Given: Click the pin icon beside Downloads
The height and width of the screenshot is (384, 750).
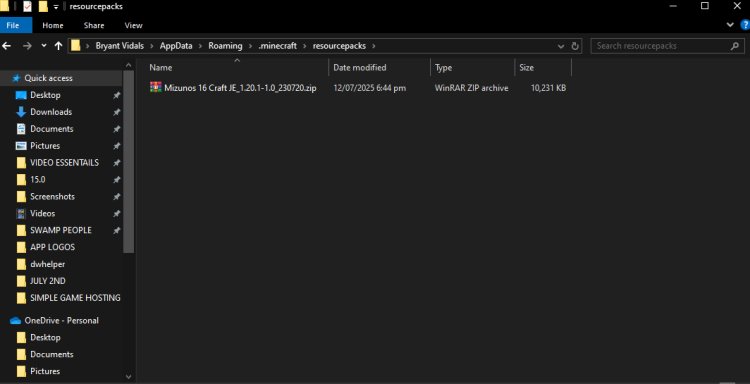Looking at the screenshot, I should 116,112.
